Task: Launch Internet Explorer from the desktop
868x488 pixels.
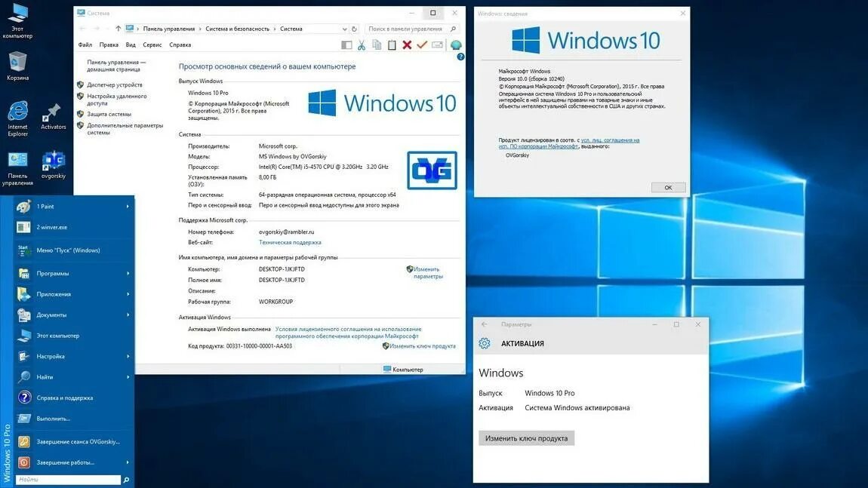Action: [x=17, y=118]
